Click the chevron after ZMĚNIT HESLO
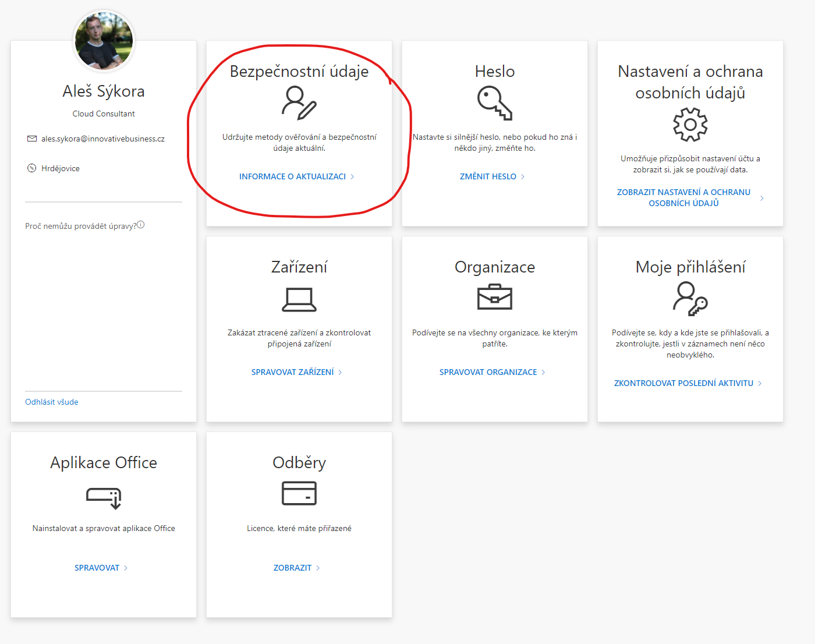The image size is (815, 644). point(523,176)
